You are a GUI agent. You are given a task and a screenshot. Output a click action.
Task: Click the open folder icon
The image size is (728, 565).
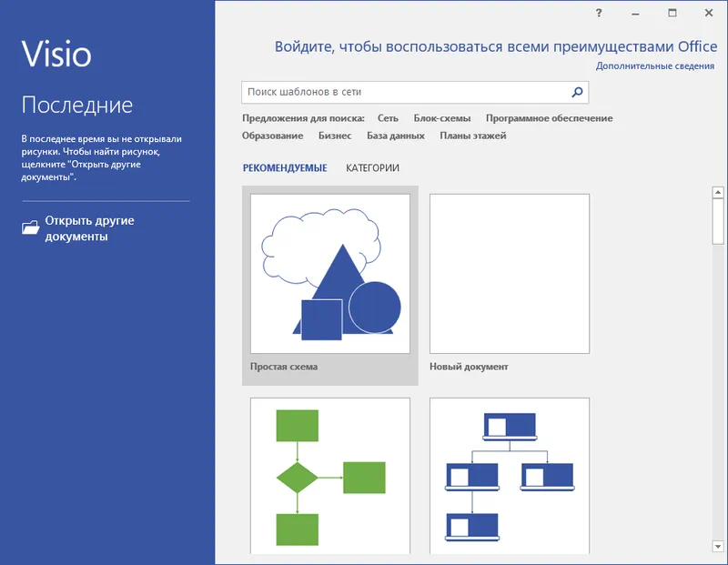(31, 227)
